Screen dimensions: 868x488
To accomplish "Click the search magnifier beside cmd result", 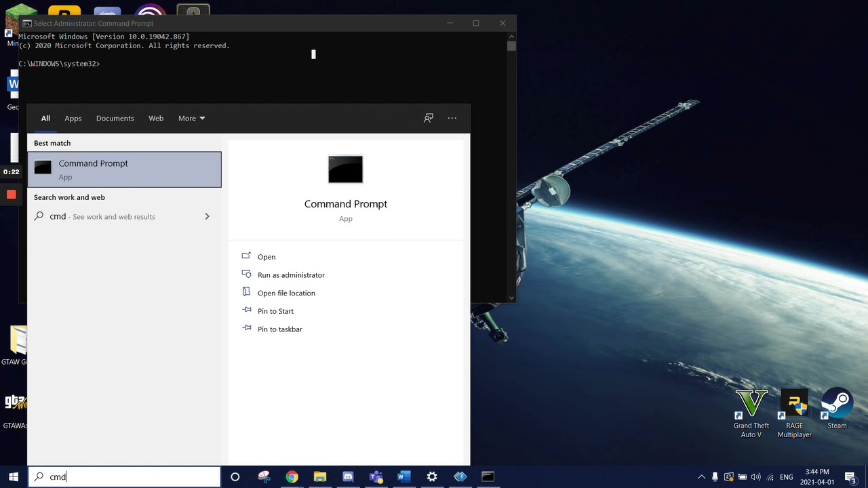I will pos(39,216).
